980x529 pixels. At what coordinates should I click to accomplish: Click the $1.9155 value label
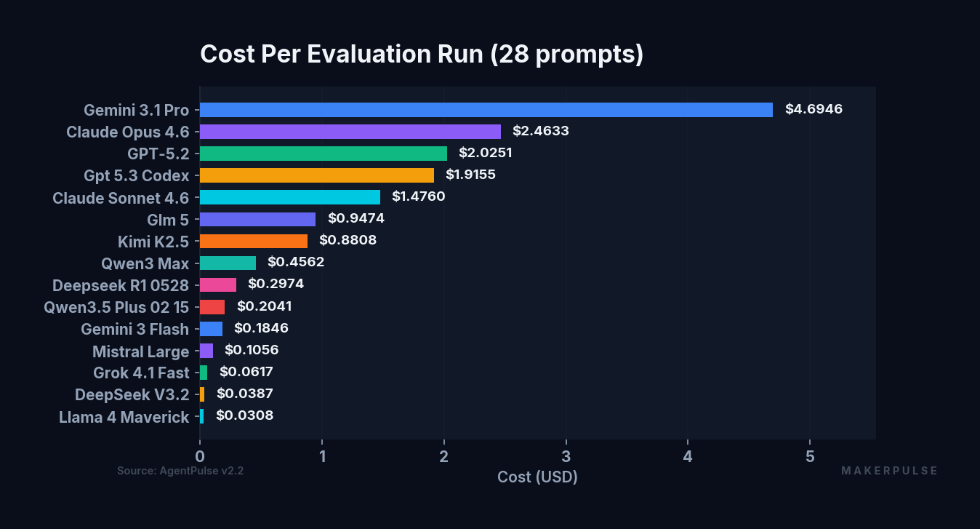click(470, 175)
